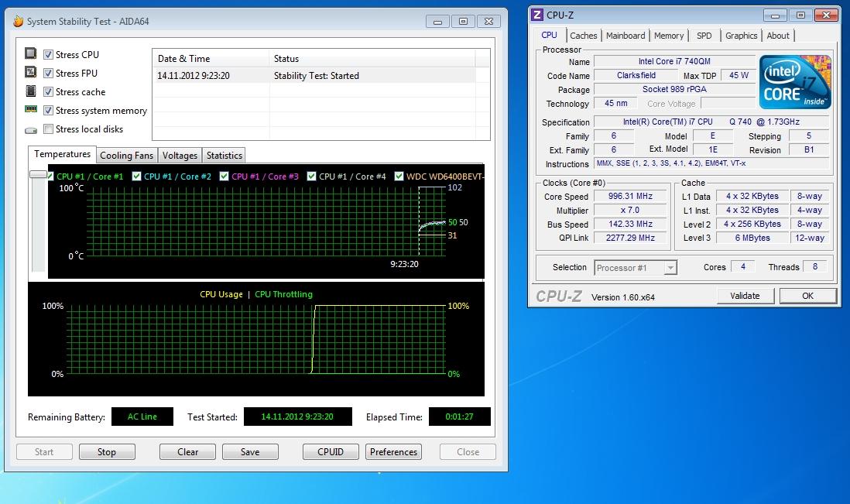
Task: Open the Mainboard tab in CPU-Z
Action: (626, 36)
